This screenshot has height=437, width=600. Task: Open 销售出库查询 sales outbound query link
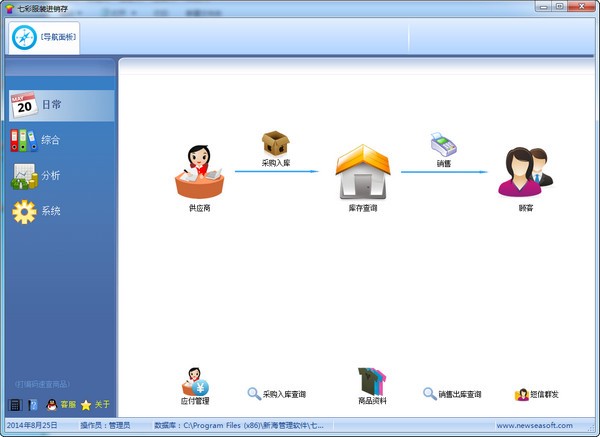click(452, 395)
